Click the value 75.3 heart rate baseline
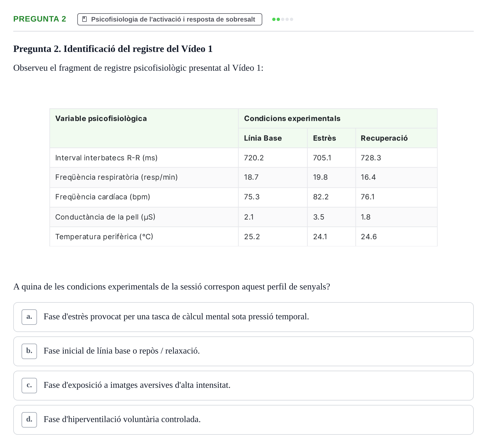Viewport: 487px width, 448px height. (x=252, y=197)
